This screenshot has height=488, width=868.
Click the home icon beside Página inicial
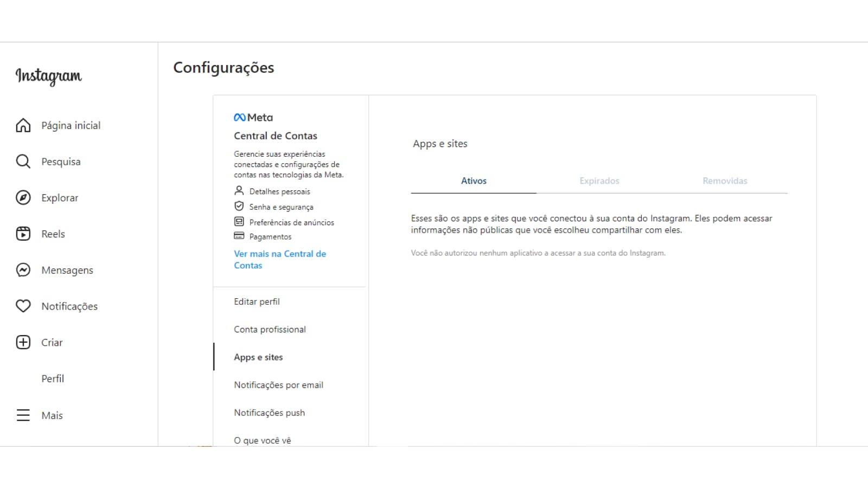[23, 125]
